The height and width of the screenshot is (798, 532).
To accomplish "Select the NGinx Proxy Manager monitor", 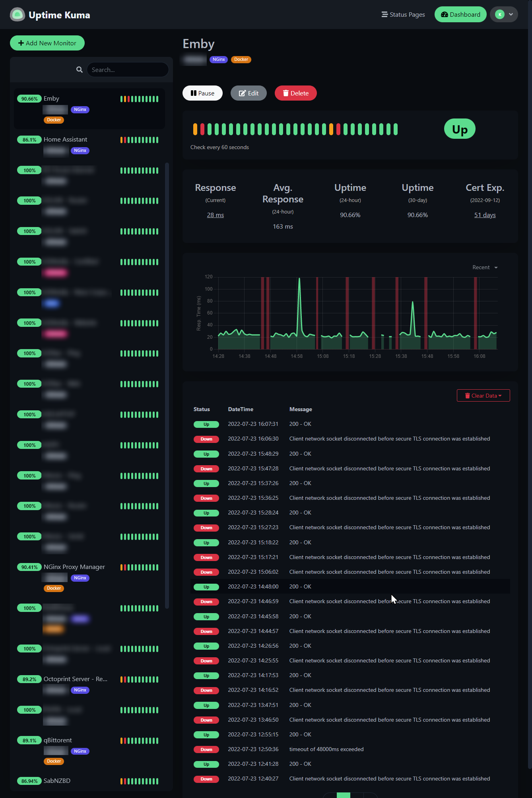I will 89,577.
